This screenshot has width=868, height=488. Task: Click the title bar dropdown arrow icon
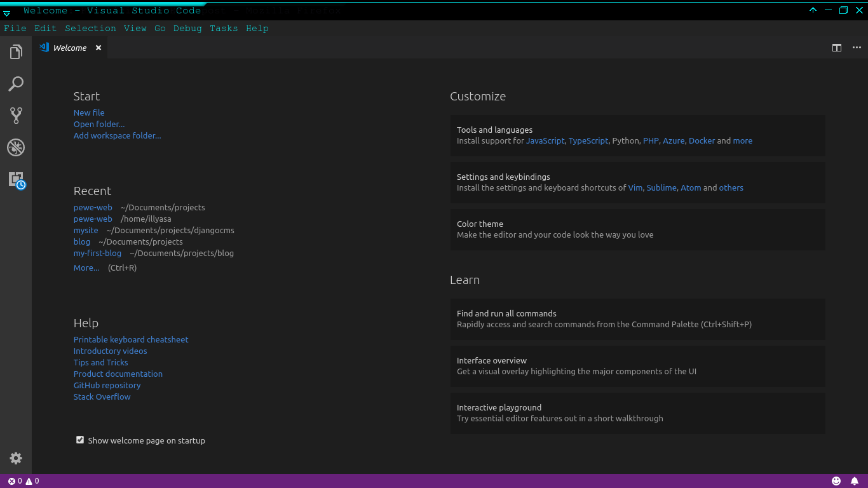(6, 13)
